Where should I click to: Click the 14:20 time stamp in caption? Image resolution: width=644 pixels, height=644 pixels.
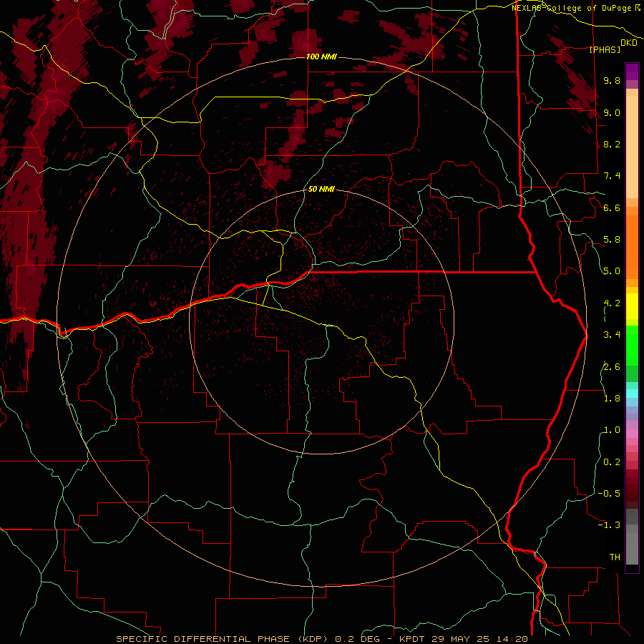click(512, 639)
